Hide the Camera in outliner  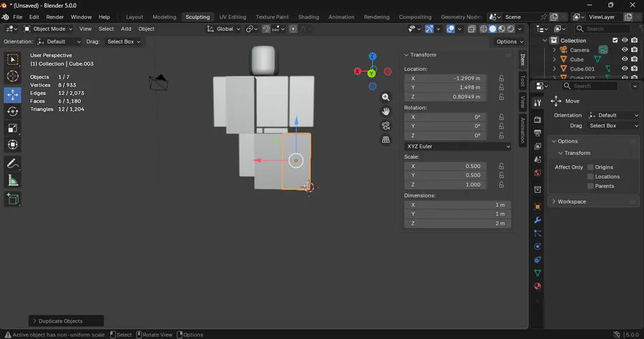click(x=624, y=50)
